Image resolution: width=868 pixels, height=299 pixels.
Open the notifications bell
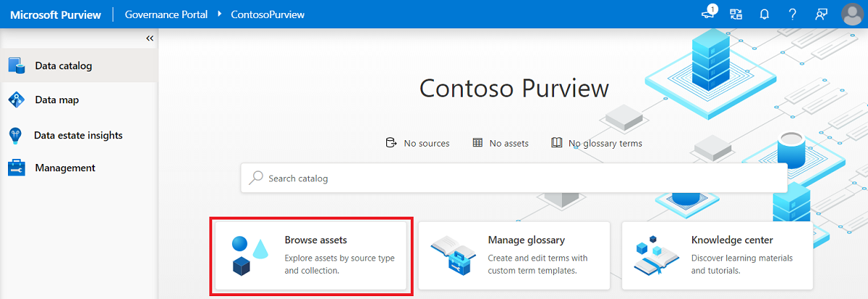[764, 14]
